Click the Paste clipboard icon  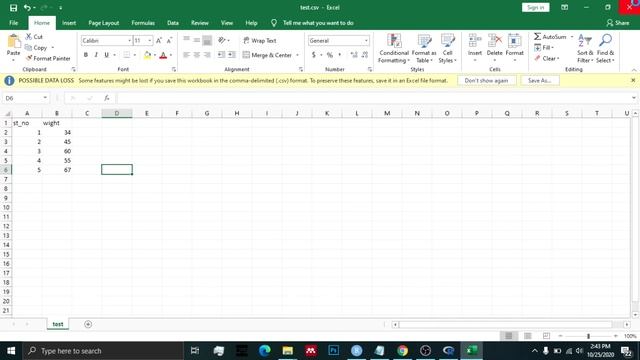click(x=13, y=42)
